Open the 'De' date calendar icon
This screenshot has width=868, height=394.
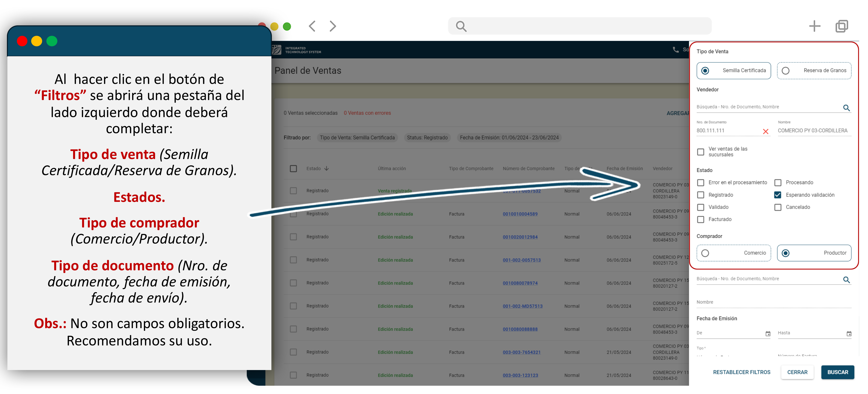click(x=768, y=333)
